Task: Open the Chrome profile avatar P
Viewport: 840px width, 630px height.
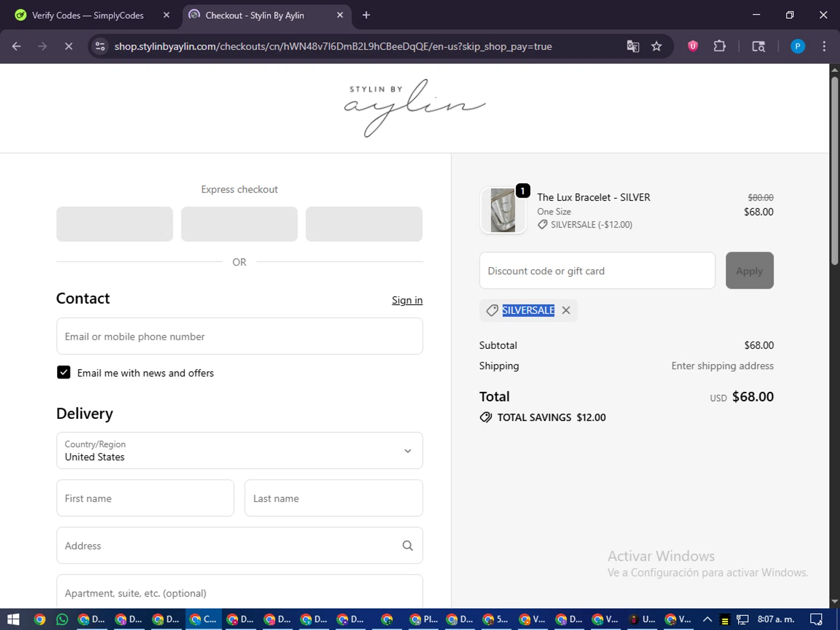Action: (797, 46)
